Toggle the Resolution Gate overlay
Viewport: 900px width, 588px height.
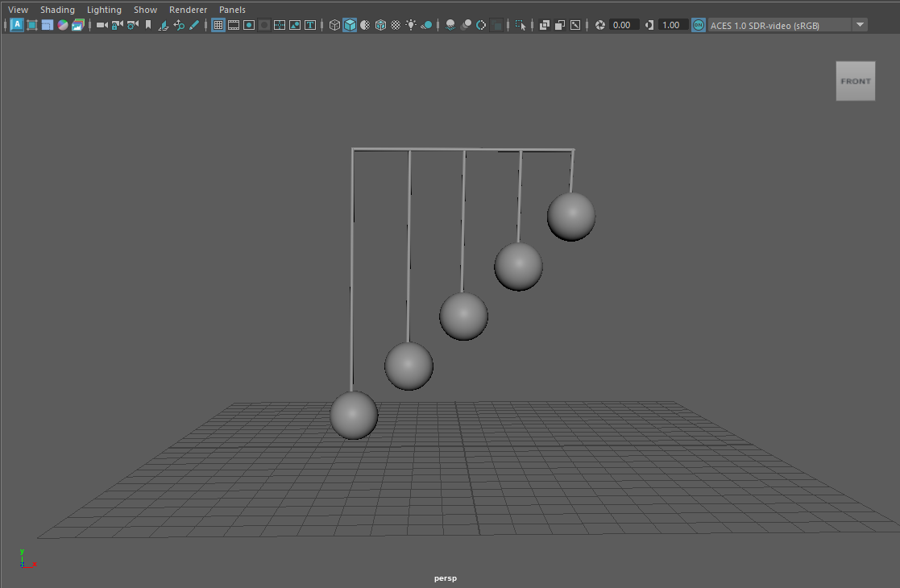(x=249, y=25)
